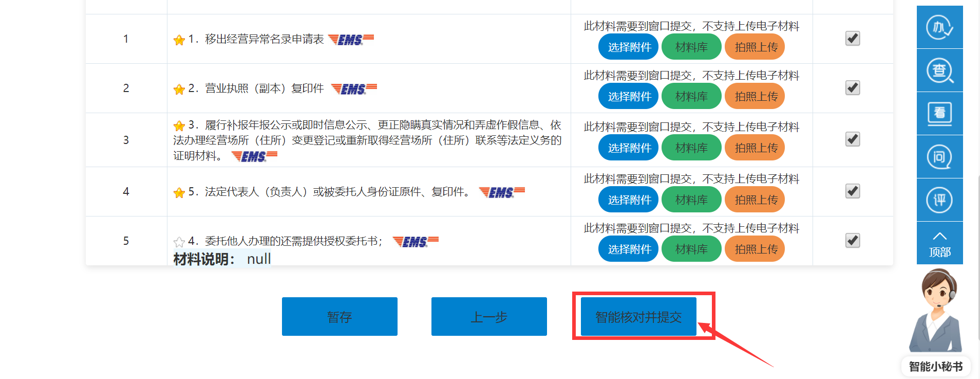The image size is (980, 379).
Task: Click 选择附件 for row 2 营业执照
Action: pyautogui.click(x=628, y=97)
